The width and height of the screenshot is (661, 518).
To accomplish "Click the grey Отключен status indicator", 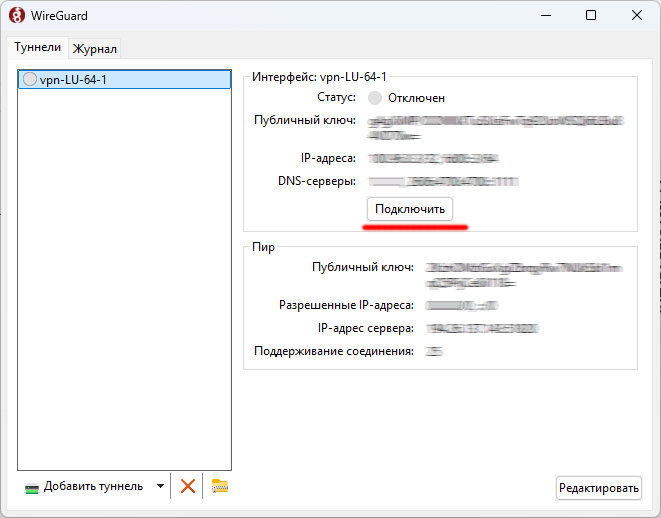I will point(375,98).
